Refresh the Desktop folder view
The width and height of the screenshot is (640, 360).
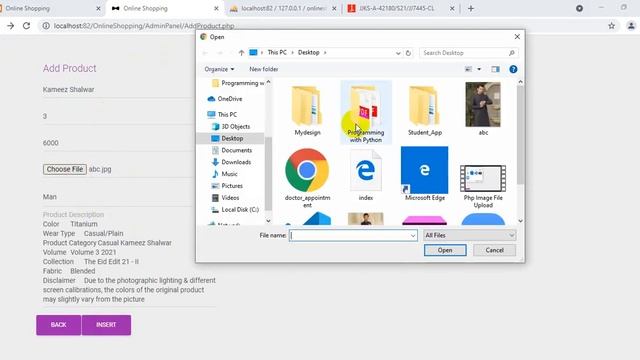(408, 53)
